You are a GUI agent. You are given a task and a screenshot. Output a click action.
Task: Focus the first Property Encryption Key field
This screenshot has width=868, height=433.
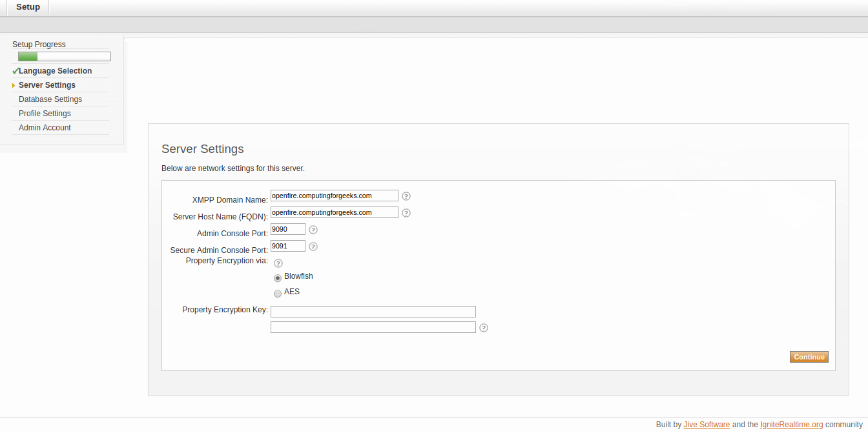tap(373, 312)
